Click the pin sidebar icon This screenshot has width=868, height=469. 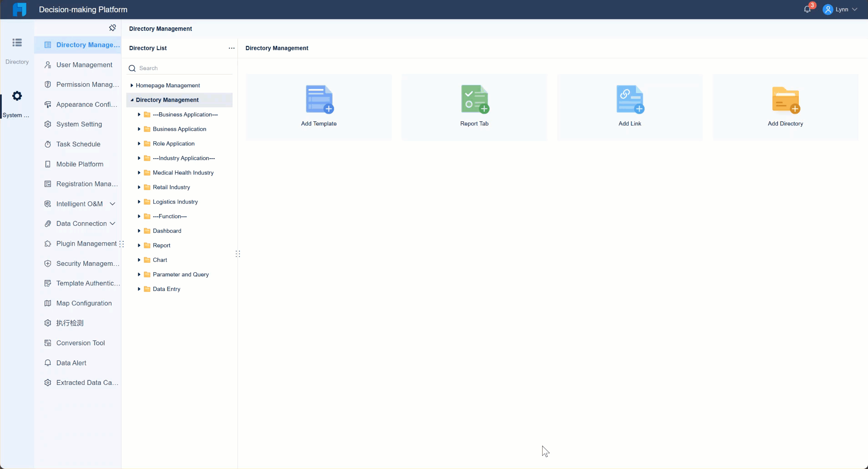click(112, 28)
